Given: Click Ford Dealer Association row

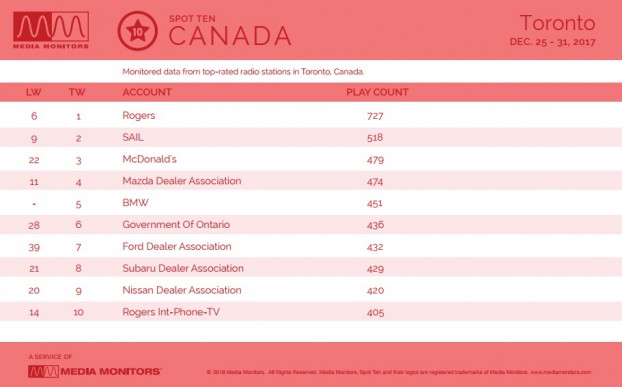Looking at the screenshot, I should [x=311, y=246].
